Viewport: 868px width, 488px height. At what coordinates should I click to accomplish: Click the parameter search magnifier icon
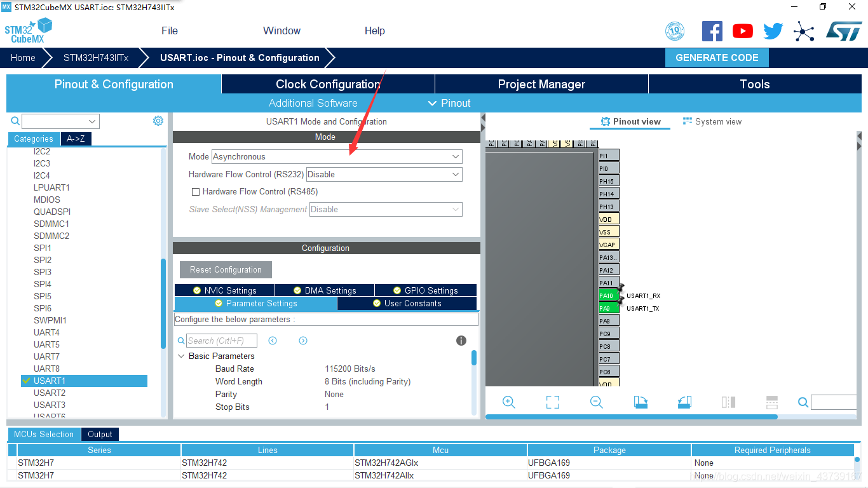[181, 341]
